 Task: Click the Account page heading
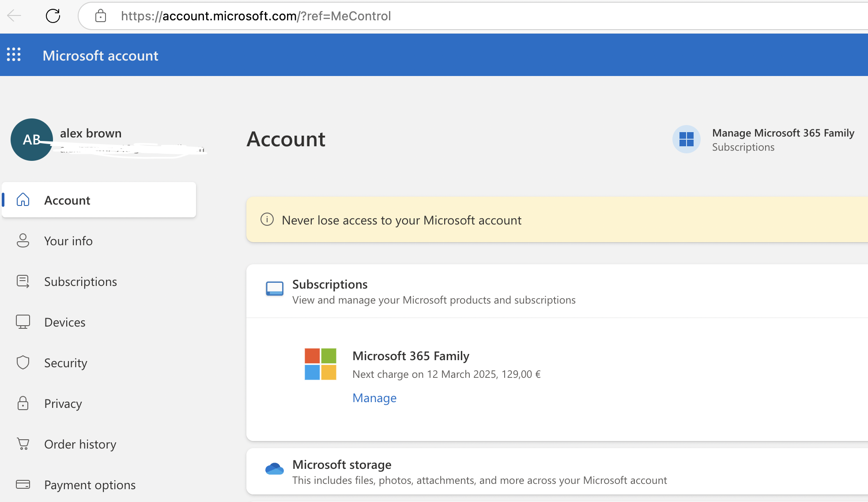(286, 139)
